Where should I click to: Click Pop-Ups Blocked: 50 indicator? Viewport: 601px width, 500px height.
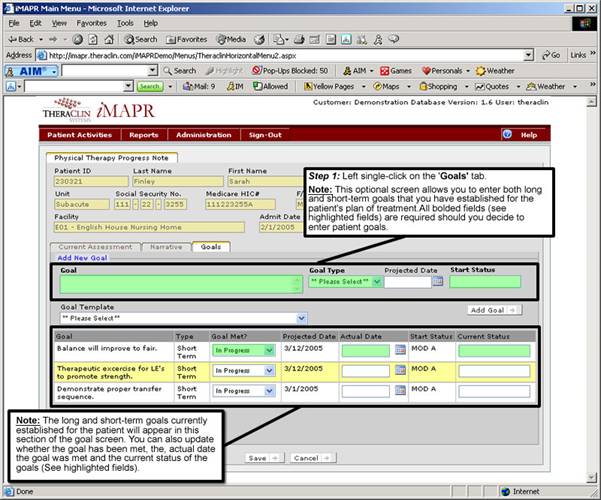(x=290, y=71)
